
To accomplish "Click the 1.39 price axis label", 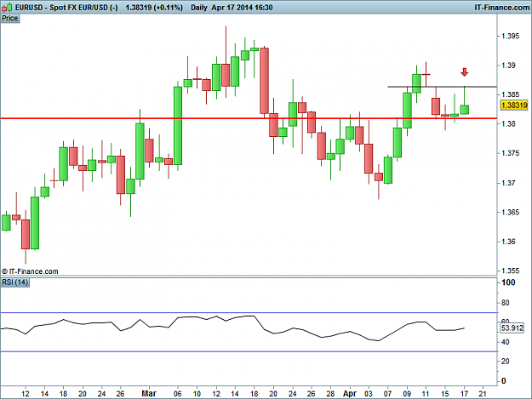I will (x=508, y=66).
